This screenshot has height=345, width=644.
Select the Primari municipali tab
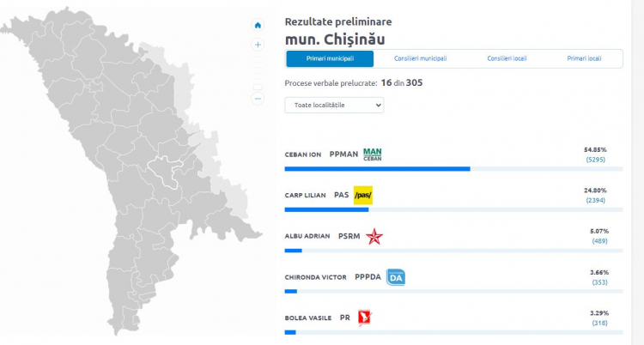pos(330,58)
